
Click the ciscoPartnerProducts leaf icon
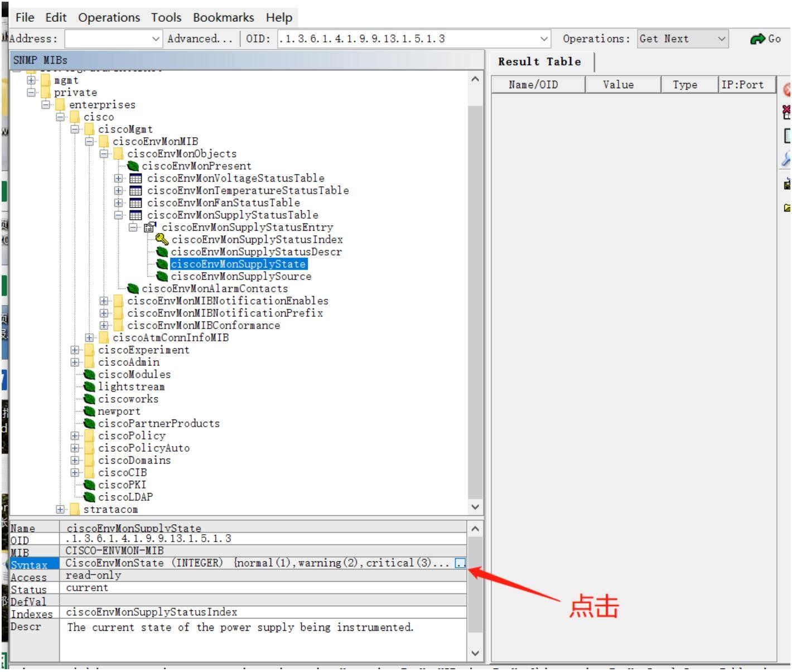point(89,424)
